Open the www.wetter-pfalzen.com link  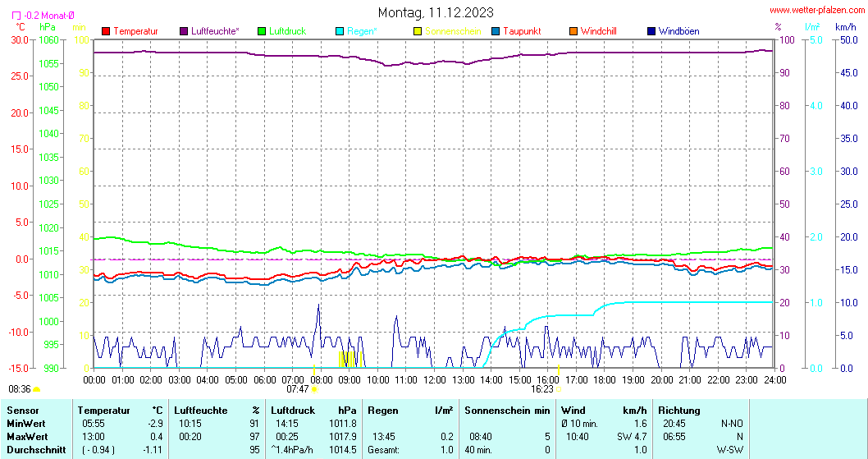(x=817, y=10)
